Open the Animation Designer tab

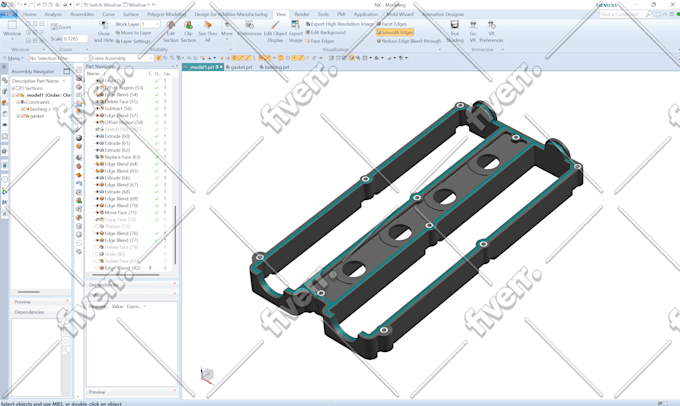[x=443, y=14]
